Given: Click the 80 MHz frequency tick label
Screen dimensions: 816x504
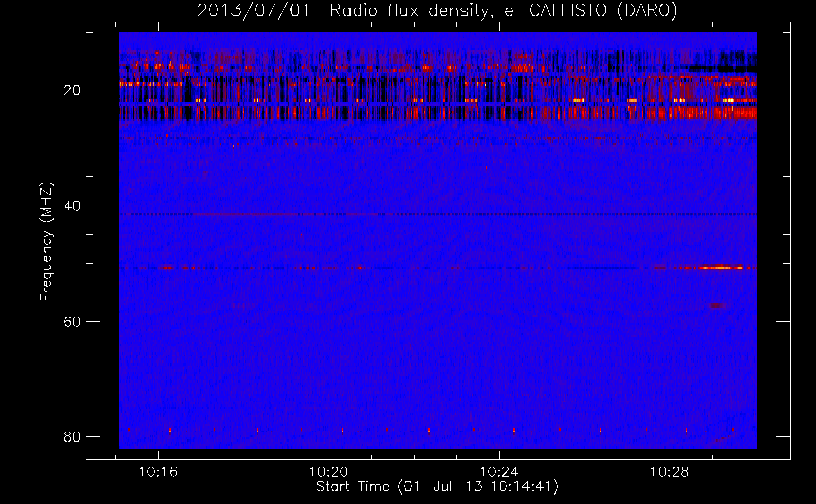Looking at the screenshot, I should [72, 436].
